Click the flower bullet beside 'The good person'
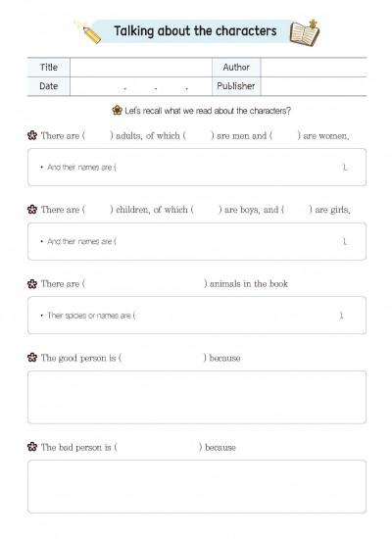392x539 pixels. coord(32,358)
